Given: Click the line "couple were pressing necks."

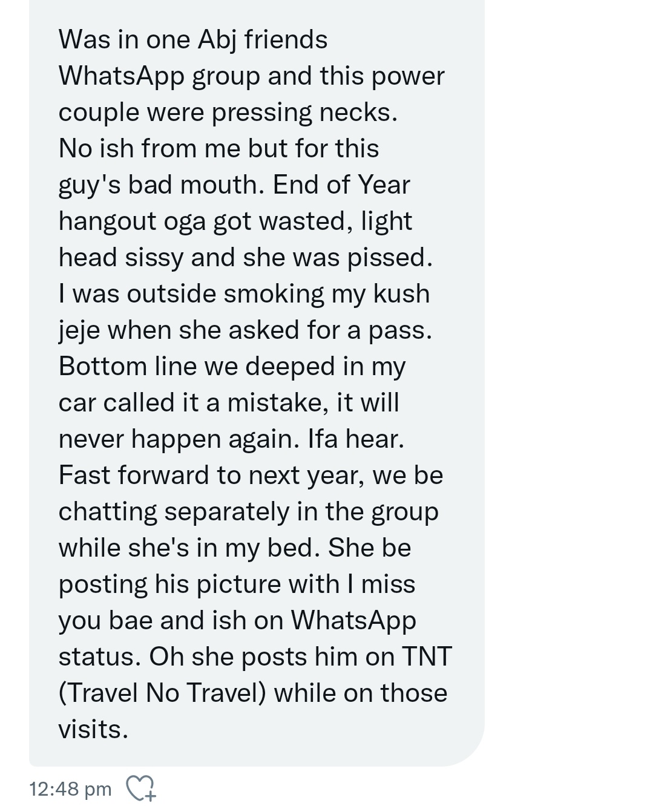Looking at the screenshot, I should [228, 113].
